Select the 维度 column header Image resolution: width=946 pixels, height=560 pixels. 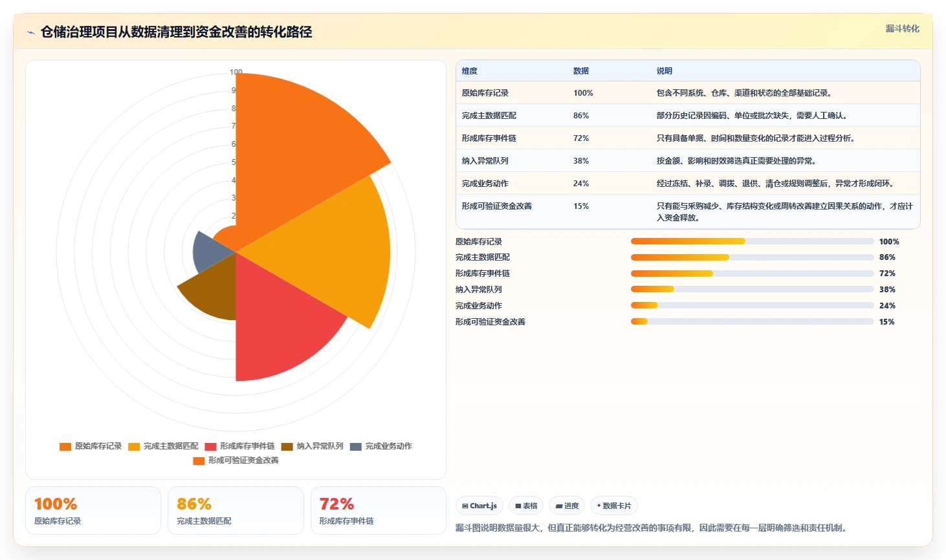coord(470,71)
